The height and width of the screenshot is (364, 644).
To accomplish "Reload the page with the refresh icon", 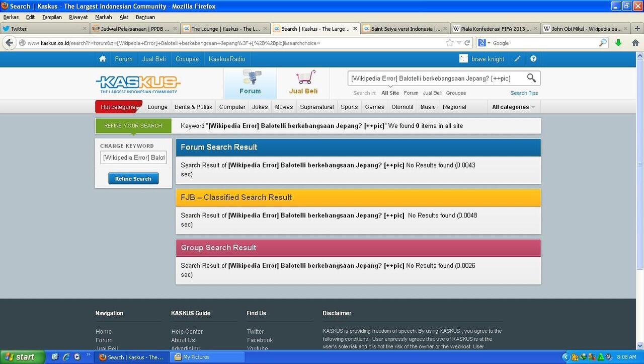I will (467, 43).
